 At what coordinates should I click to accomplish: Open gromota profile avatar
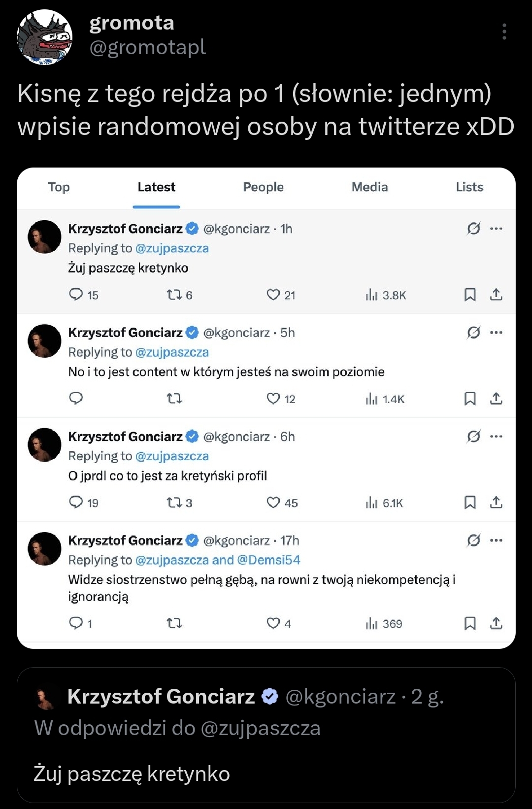[45, 37]
